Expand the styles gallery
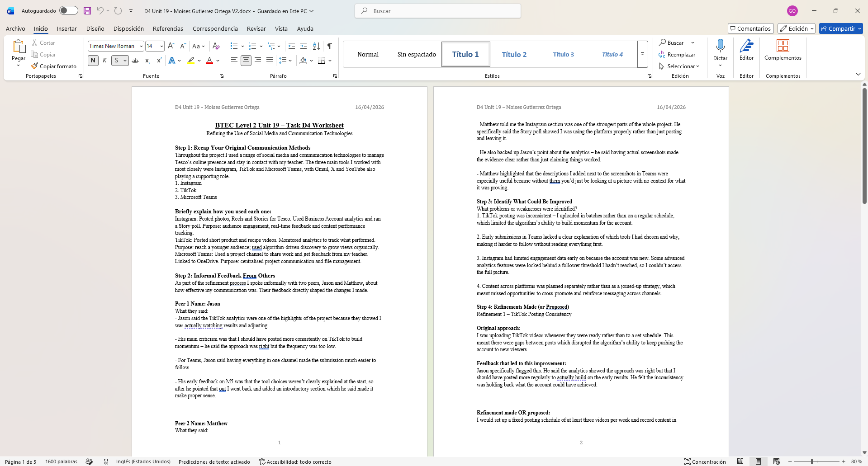Image resolution: width=868 pixels, height=466 pixels. point(642,54)
